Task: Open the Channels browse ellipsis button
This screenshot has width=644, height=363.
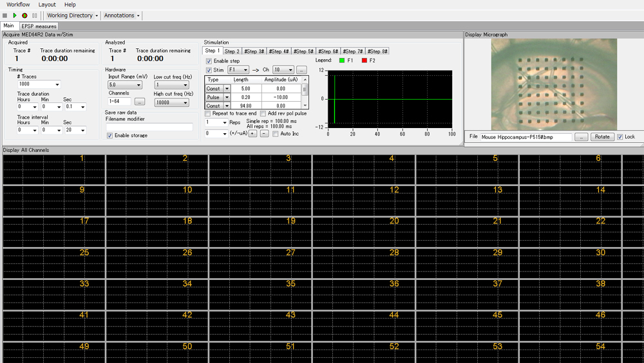Action: (x=140, y=102)
